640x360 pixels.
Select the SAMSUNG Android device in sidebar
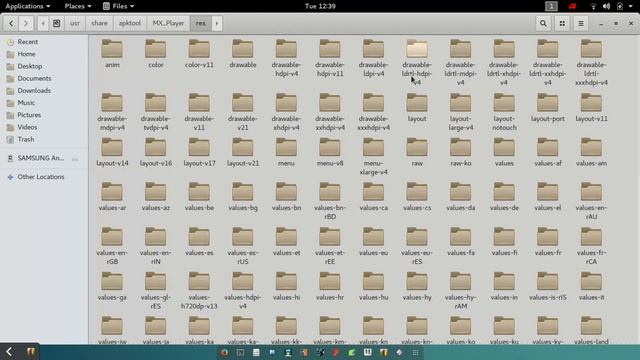(40, 158)
